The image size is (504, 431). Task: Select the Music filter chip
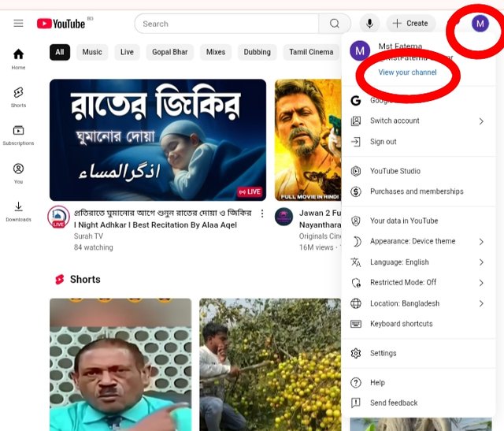[92, 52]
